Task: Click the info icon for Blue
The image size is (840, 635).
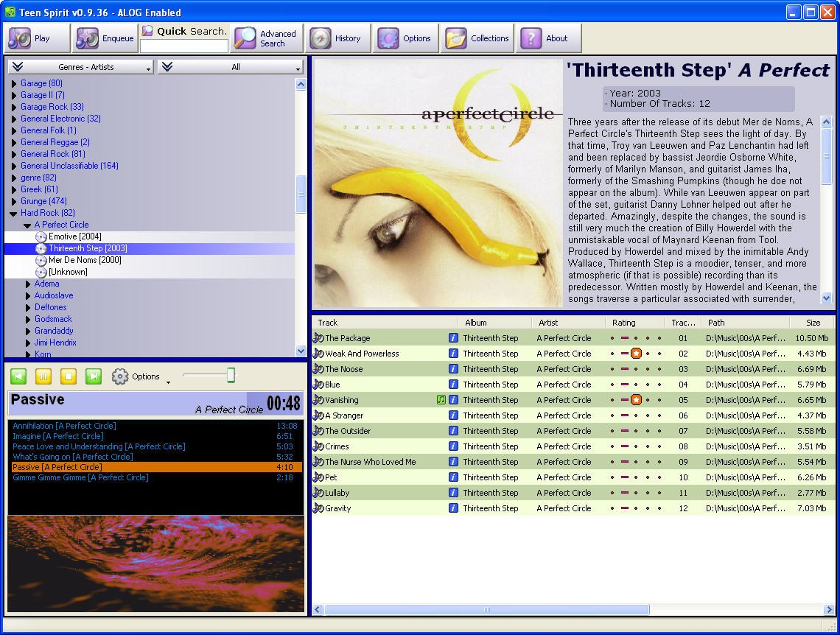Action: (x=453, y=385)
